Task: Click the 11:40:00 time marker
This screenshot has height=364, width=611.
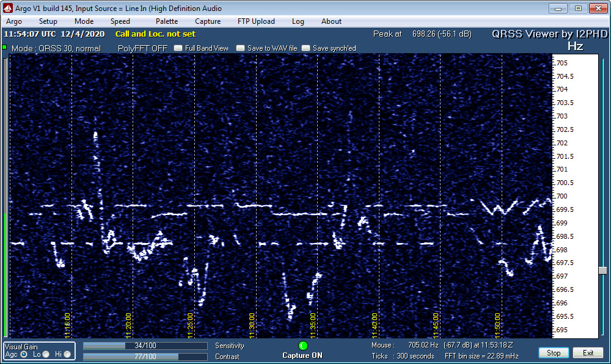Action: (375, 326)
